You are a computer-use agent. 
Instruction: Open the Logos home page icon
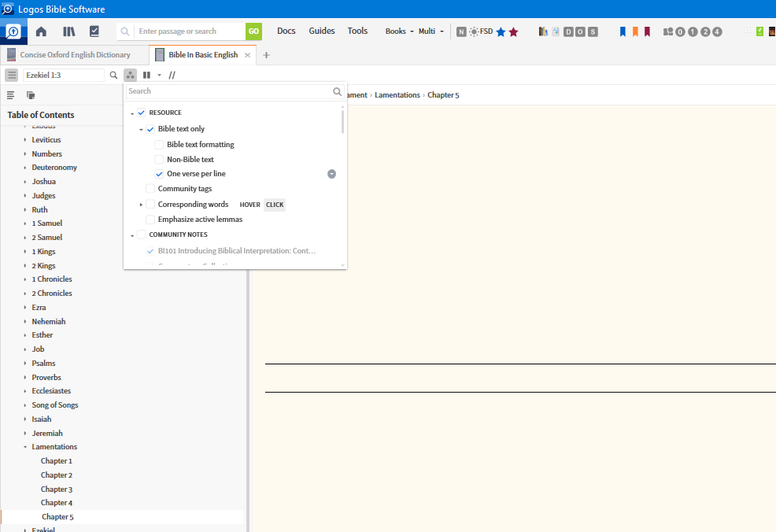tap(41, 31)
